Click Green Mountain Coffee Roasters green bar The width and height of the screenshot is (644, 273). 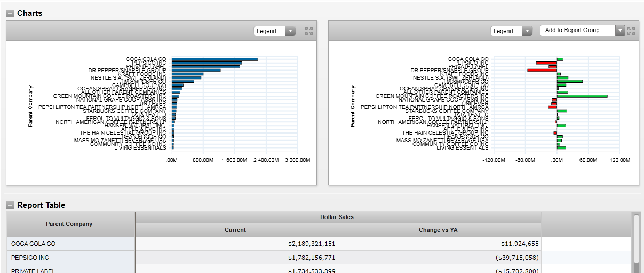pos(582,96)
